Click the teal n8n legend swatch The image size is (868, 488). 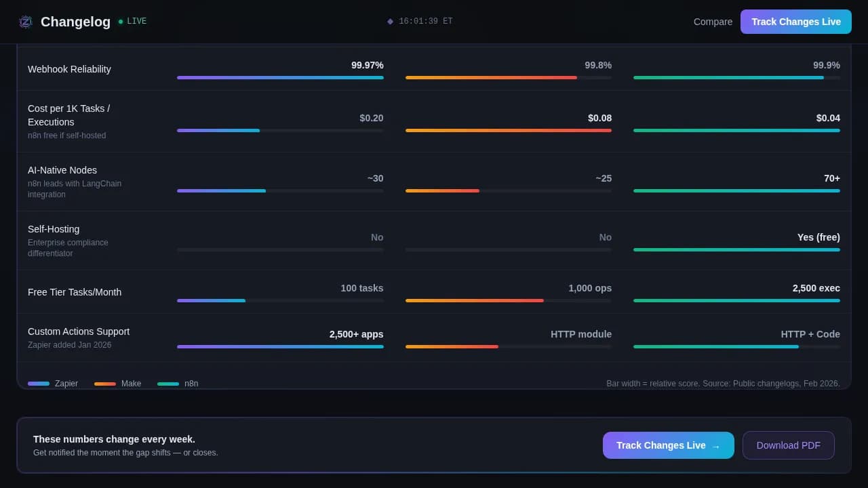tap(168, 384)
